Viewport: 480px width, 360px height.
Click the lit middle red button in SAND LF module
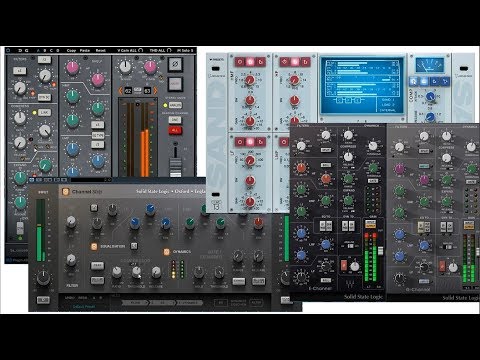point(250,142)
